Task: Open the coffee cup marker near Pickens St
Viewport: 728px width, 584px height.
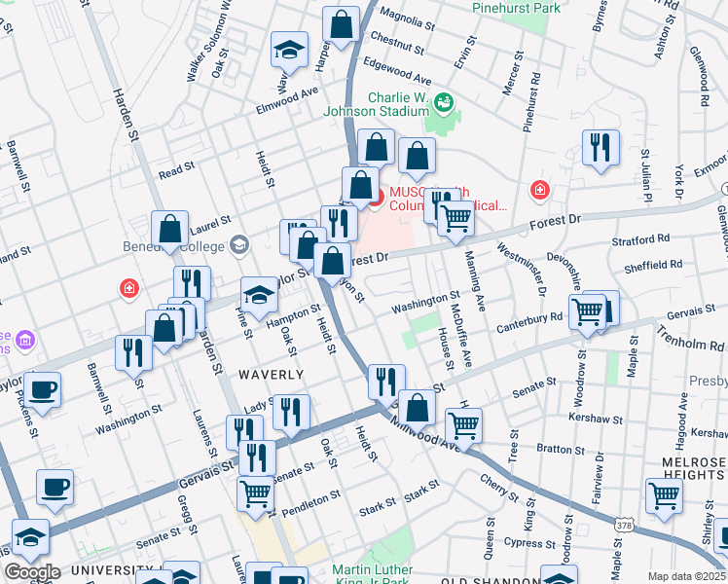Action: coord(42,391)
